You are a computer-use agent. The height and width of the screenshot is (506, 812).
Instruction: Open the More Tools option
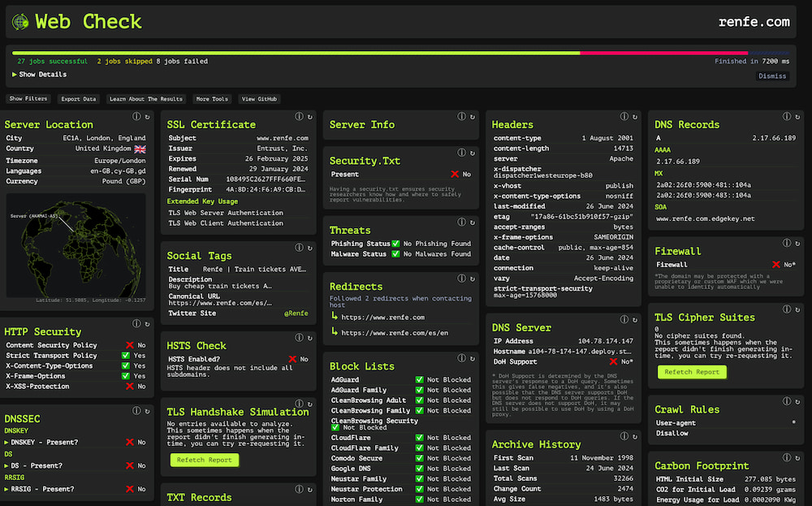pyautogui.click(x=212, y=99)
